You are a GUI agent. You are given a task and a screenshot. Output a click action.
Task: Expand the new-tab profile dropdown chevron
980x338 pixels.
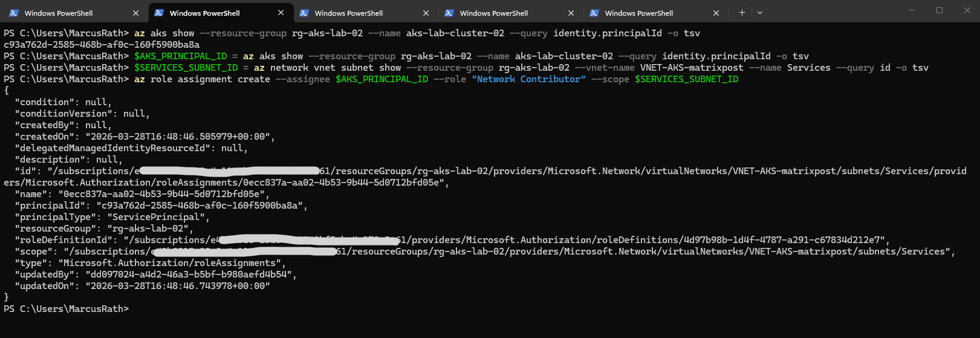(760, 13)
